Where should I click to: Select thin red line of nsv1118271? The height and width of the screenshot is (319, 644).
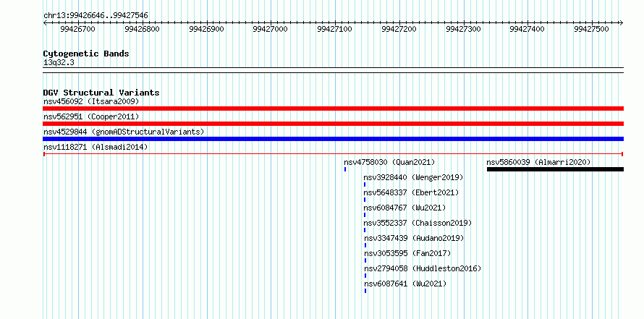[x=333, y=154]
